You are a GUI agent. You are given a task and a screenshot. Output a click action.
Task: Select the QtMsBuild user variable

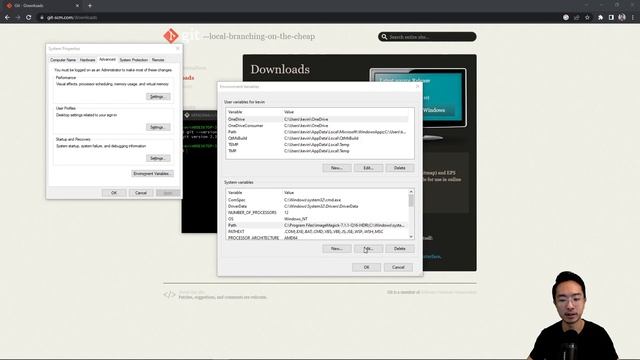pos(317,138)
